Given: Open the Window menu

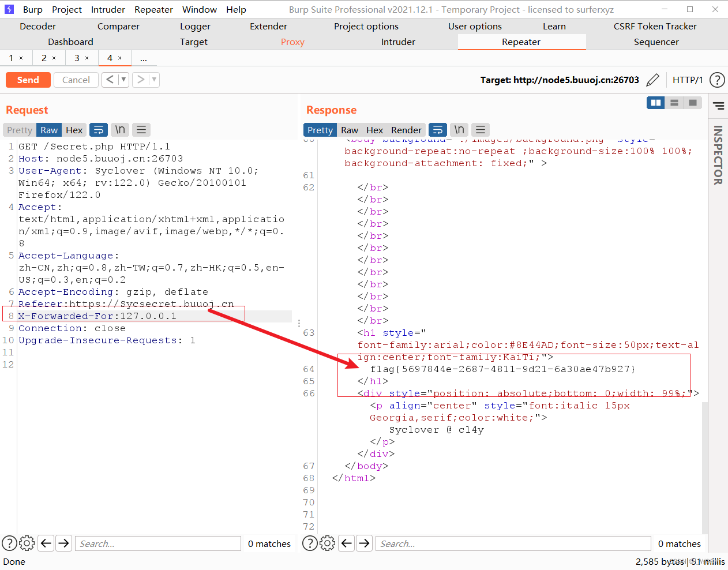Looking at the screenshot, I should click(x=200, y=9).
